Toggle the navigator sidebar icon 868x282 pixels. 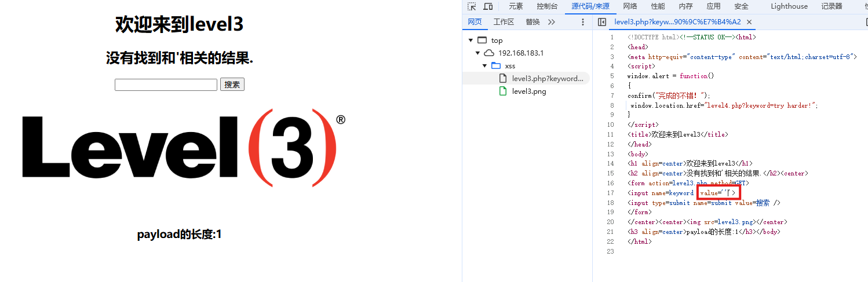601,22
